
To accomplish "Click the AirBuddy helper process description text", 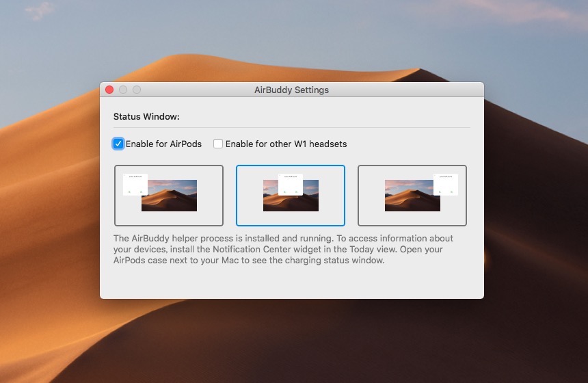I will (x=283, y=249).
